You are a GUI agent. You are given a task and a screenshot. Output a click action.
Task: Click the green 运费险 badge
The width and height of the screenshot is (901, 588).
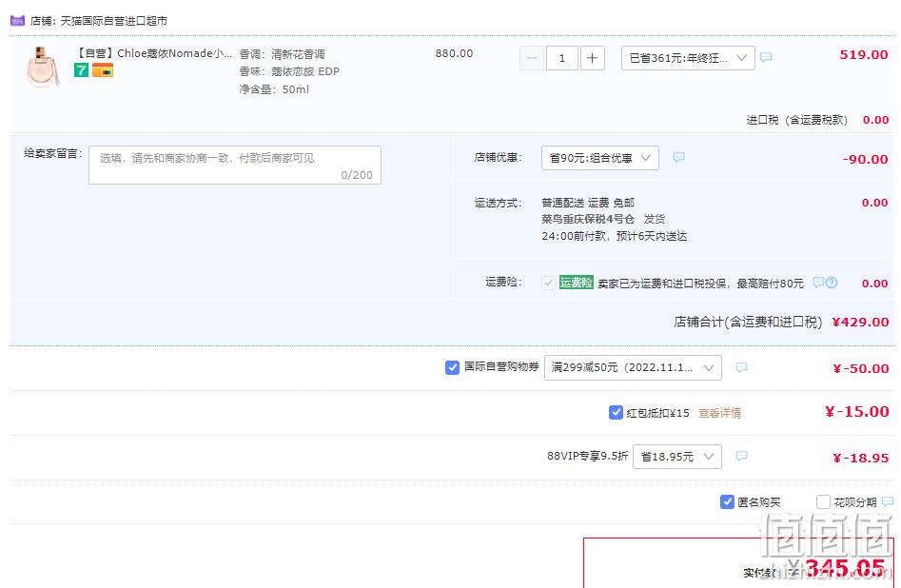click(x=577, y=283)
